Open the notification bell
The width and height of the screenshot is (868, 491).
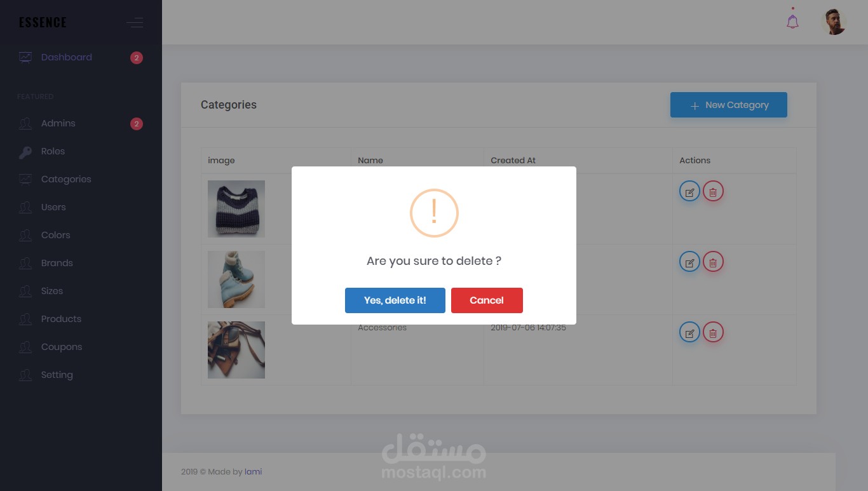click(x=792, y=21)
